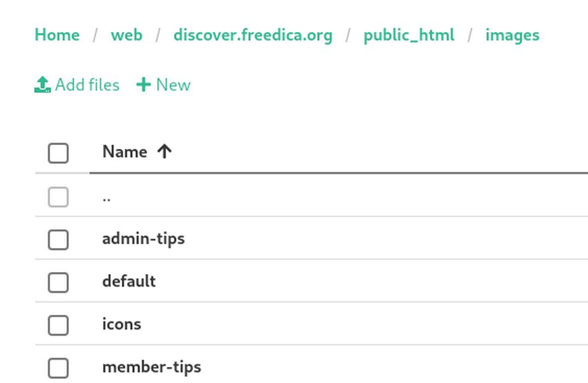Click the Add files upload icon
Viewport: 588px width, 383px height.
[43, 85]
